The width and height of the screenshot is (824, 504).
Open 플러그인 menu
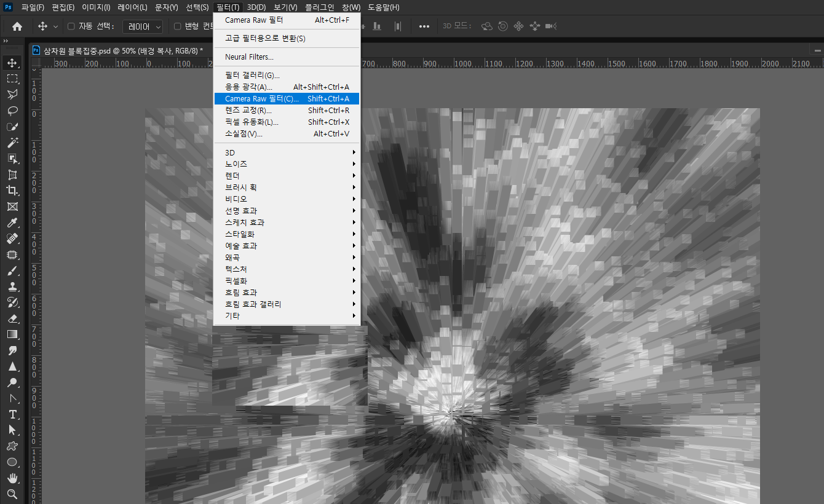pyautogui.click(x=320, y=7)
